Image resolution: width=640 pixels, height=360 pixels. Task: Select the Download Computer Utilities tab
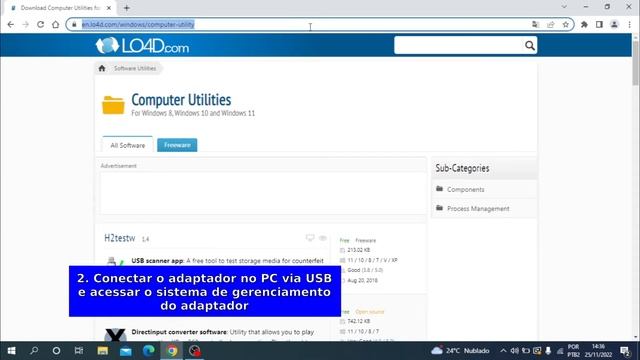click(x=60, y=8)
